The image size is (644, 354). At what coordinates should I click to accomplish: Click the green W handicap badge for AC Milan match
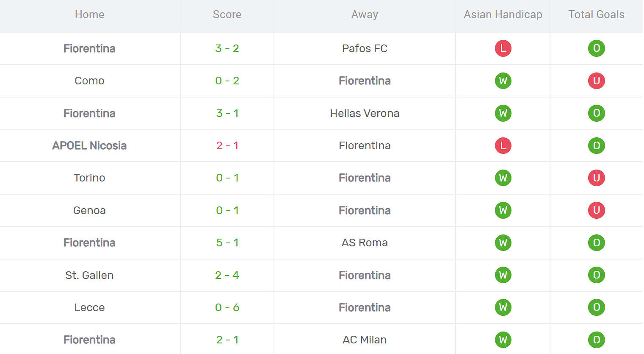503,340
